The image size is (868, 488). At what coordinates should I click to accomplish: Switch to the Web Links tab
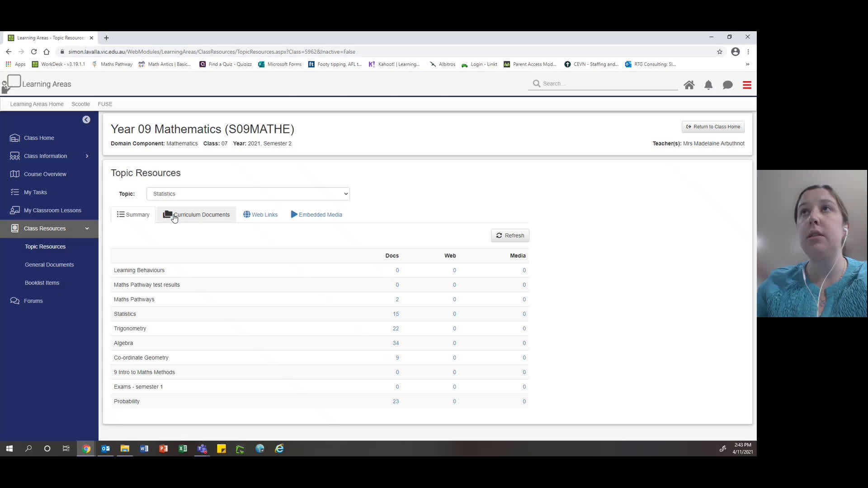(x=260, y=214)
